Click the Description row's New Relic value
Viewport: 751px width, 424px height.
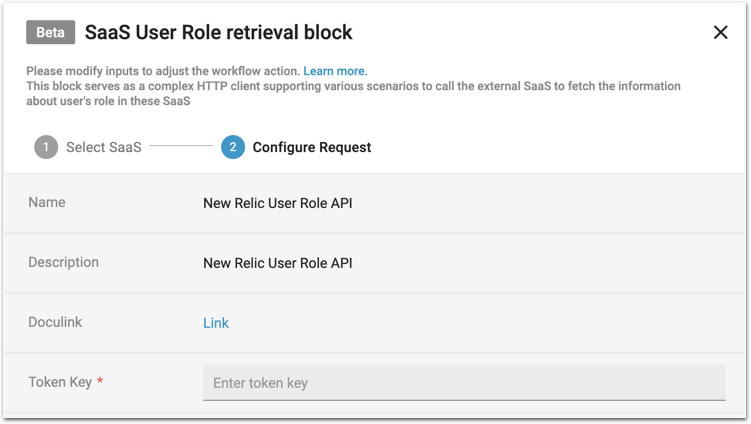click(x=277, y=264)
